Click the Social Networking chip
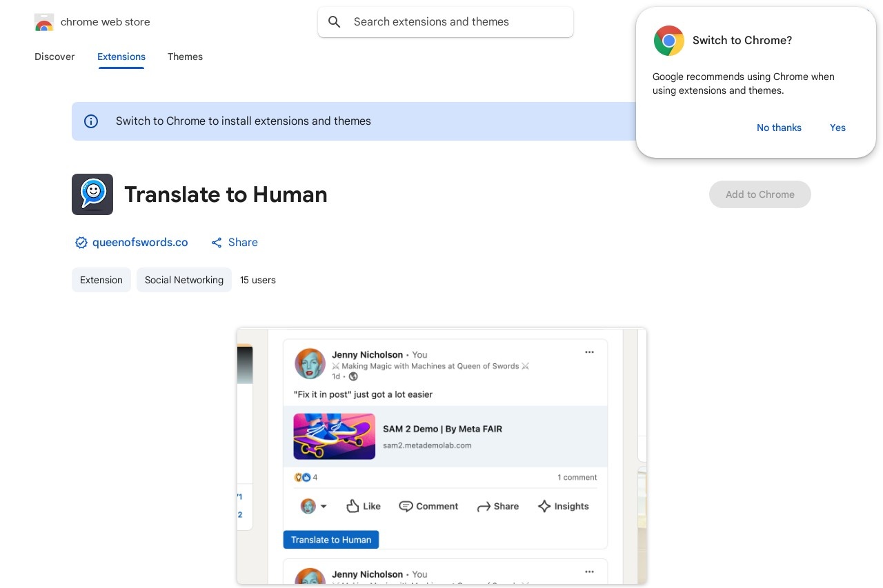 coord(184,280)
